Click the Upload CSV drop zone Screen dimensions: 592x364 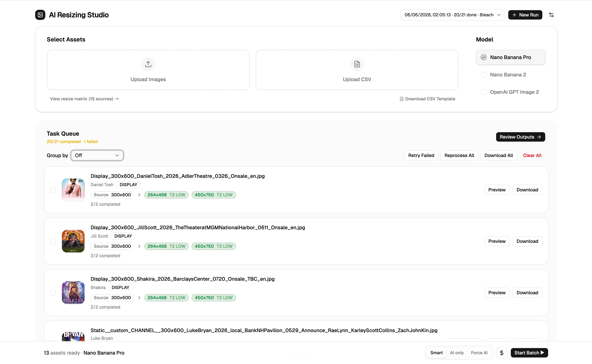[357, 70]
